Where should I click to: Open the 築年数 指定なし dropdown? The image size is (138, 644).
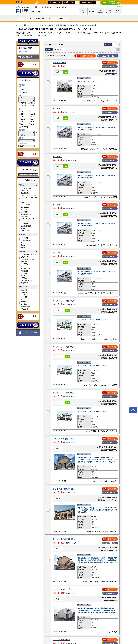[27, 141]
